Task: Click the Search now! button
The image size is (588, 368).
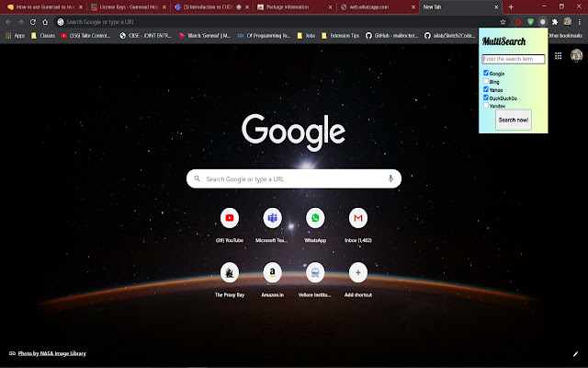Action: pos(514,120)
